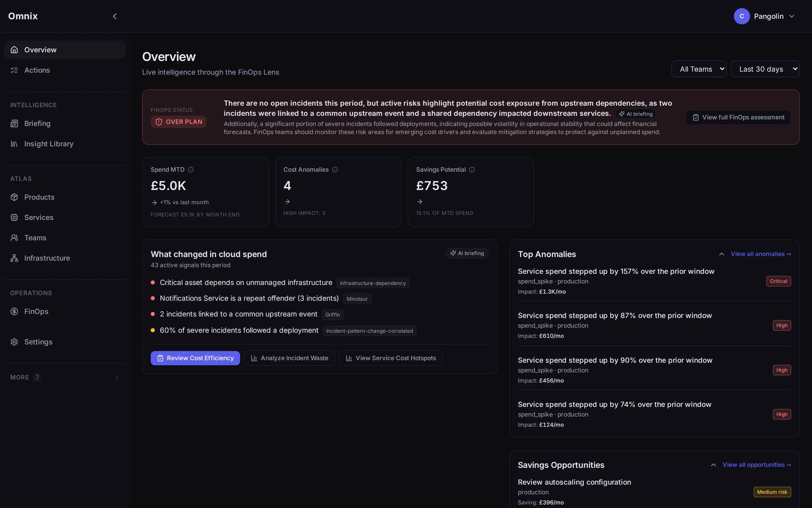Viewport: 812px width, 508px height.
Task: Click View full FinOps assessment button
Action: pyautogui.click(x=738, y=117)
